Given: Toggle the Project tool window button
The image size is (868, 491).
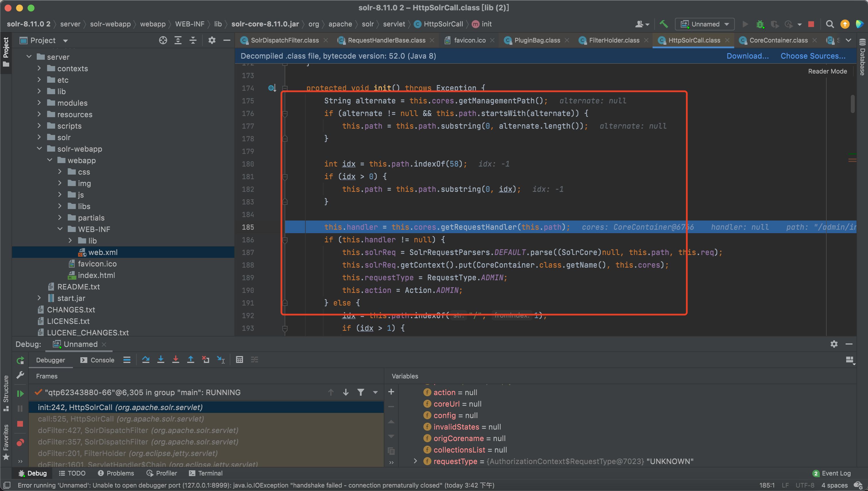Looking at the screenshot, I should click(x=6, y=52).
